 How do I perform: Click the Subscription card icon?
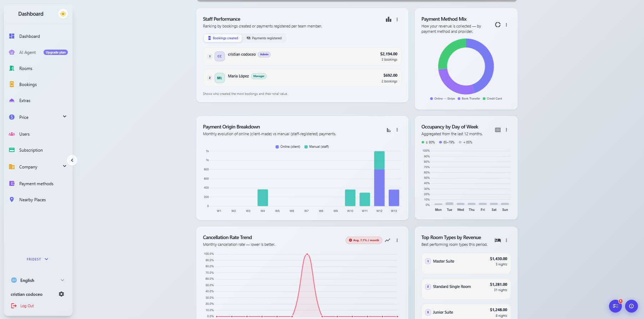[12, 150]
